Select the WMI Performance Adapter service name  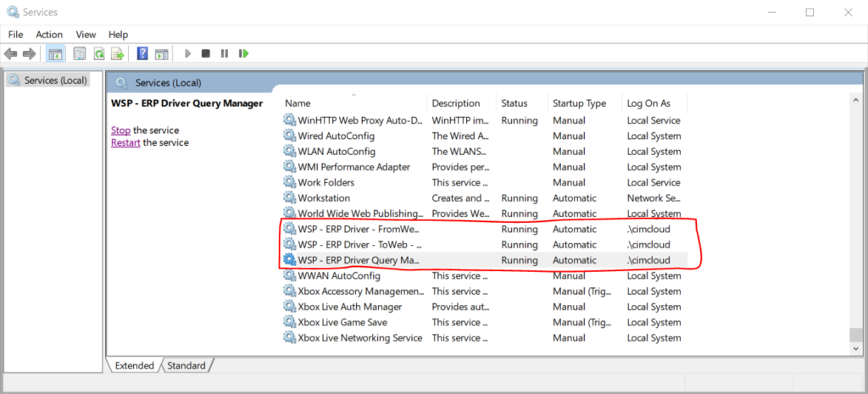point(354,167)
